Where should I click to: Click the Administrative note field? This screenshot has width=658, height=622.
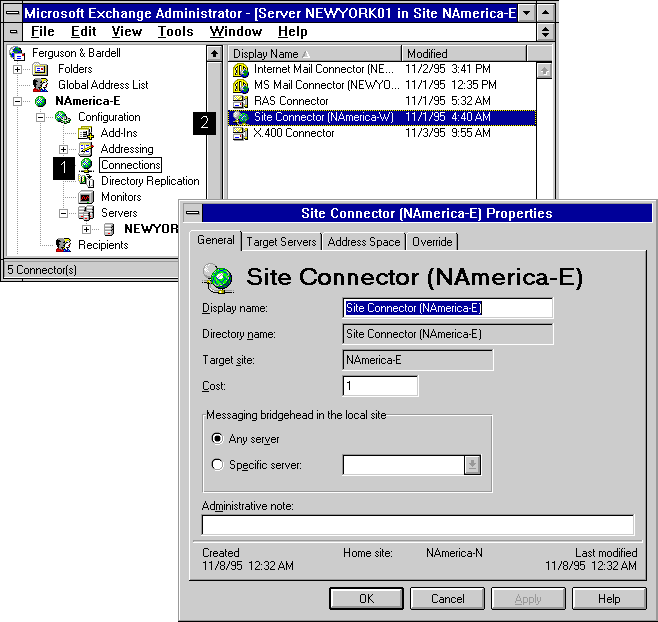[418, 525]
